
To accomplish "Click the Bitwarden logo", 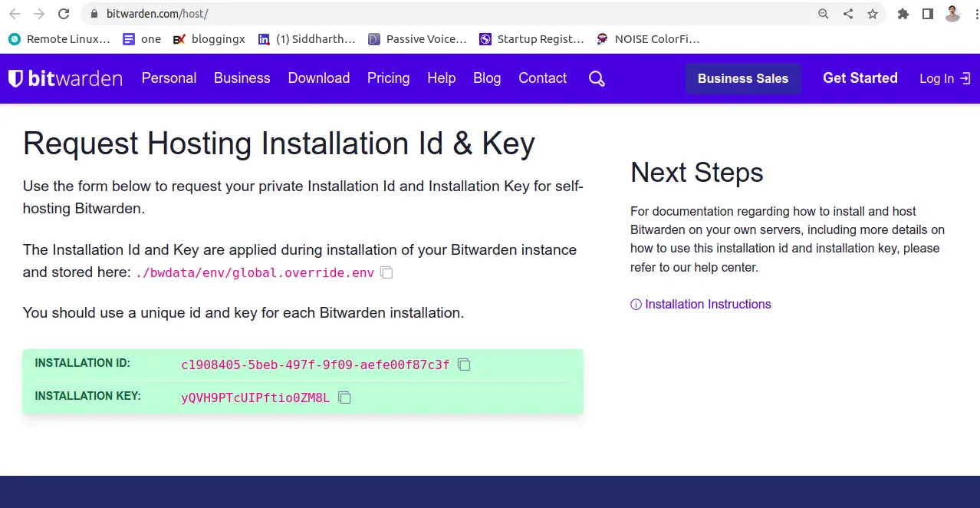I will pyautogui.click(x=65, y=78).
